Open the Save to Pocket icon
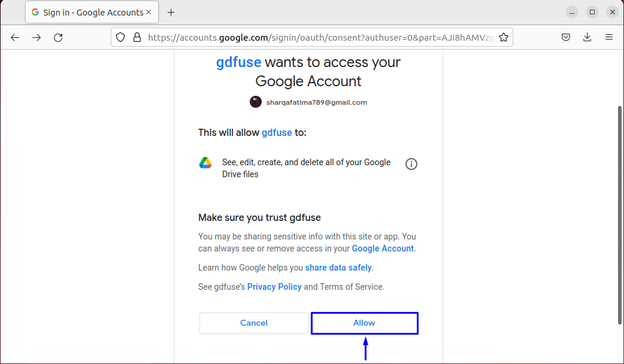624x364 pixels. (x=566, y=37)
